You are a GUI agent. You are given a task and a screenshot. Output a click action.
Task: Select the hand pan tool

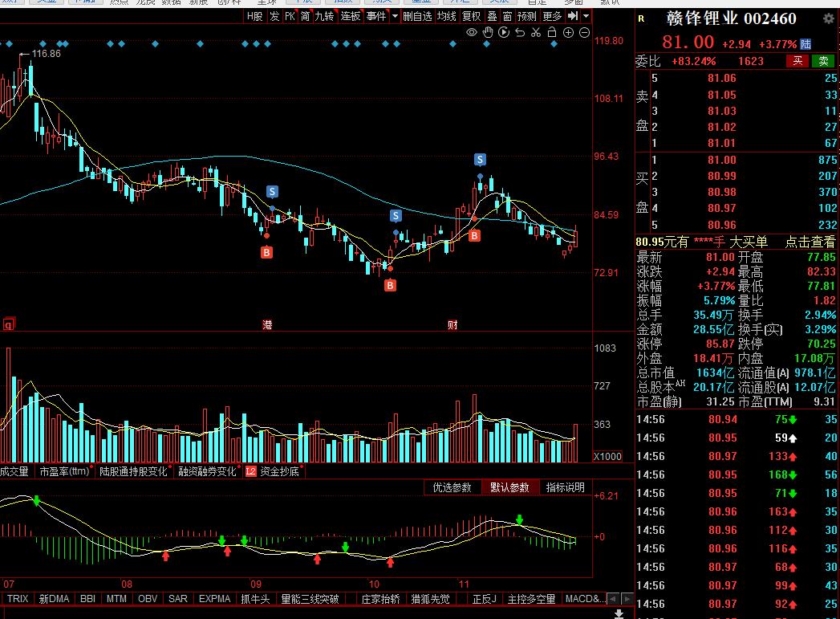(x=489, y=32)
